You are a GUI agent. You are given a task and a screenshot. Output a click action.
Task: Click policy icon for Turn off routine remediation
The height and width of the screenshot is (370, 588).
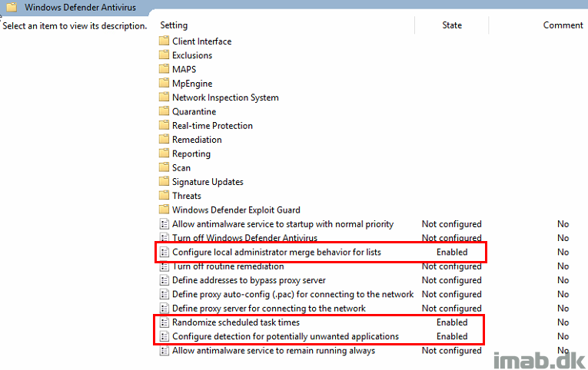click(x=164, y=266)
